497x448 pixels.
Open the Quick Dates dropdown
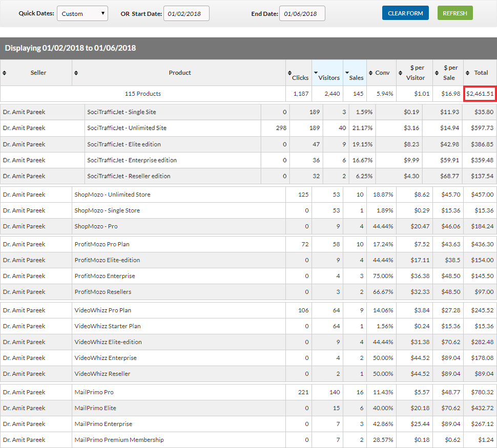[82, 14]
